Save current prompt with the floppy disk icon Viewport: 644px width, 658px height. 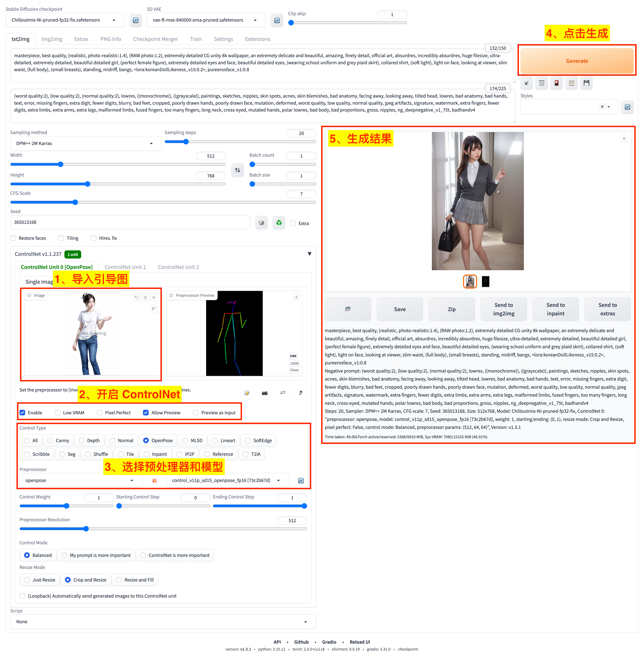pos(586,83)
